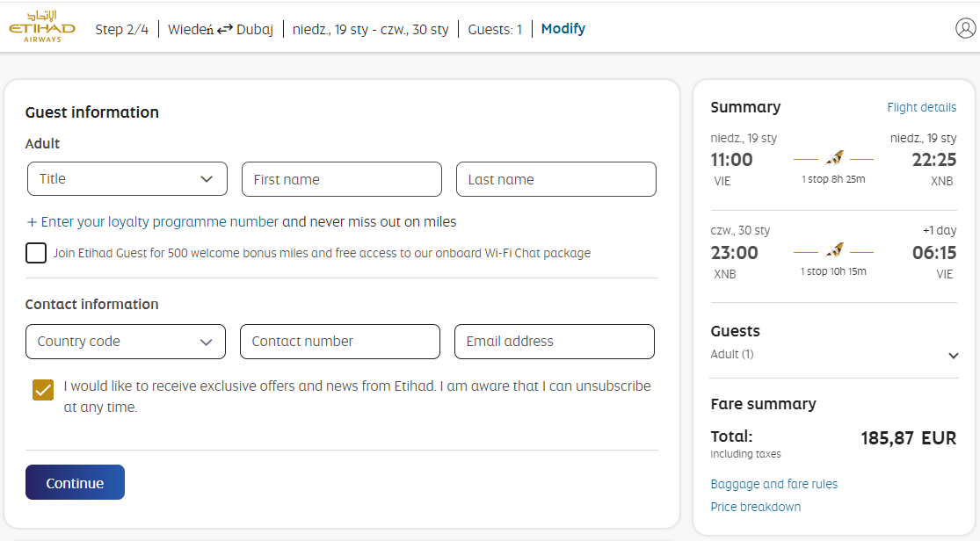Click the 'Fare summary' heading
Screen dimensions: 980x541
click(763, 404)
